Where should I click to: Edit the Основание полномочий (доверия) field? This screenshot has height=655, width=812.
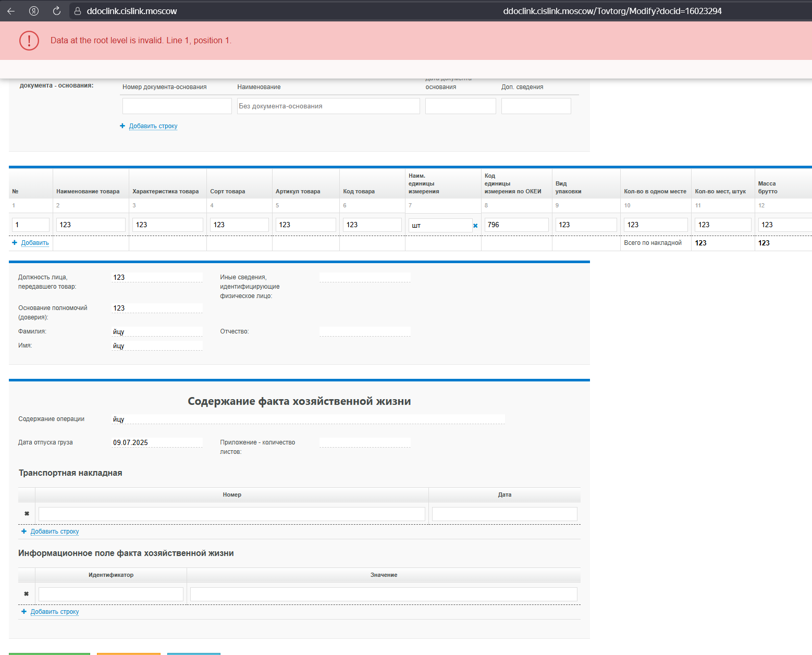(157, 308)
